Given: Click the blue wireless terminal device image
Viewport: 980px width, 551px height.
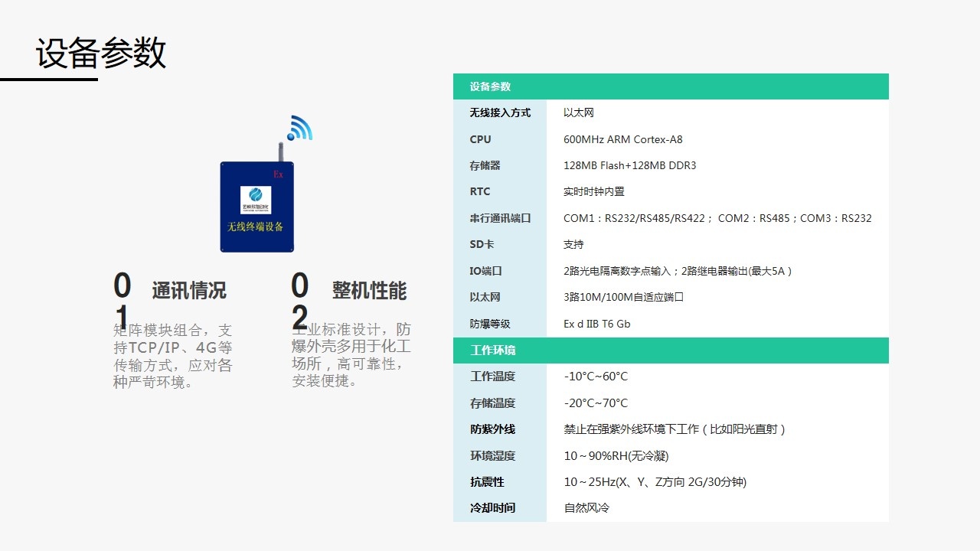Looking at the screenshot, I should click(x=257, y=207).
